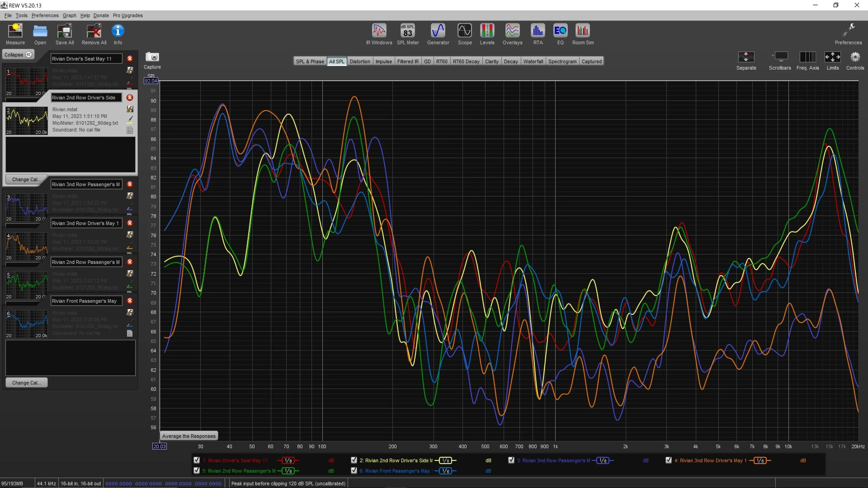Switch to SPL & Phase tab

pos(310,61)
